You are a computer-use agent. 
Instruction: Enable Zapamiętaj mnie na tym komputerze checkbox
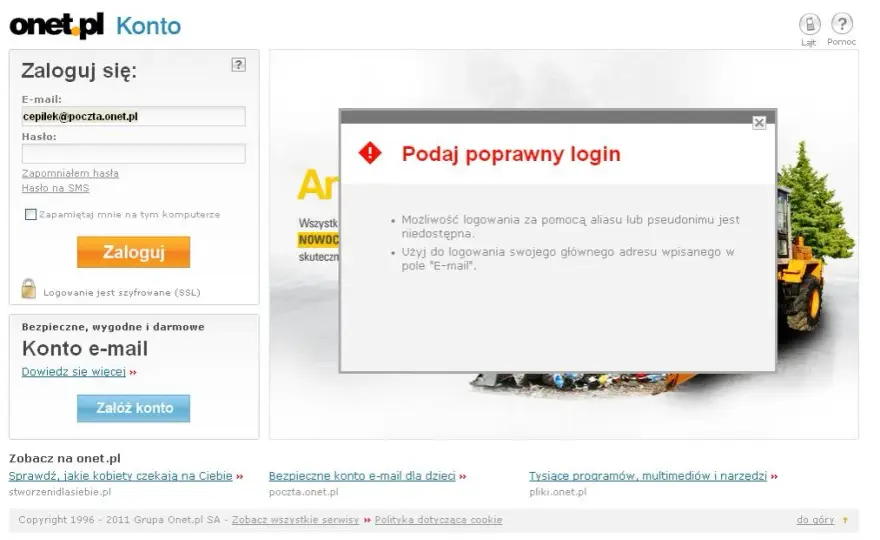pos(31,214)
